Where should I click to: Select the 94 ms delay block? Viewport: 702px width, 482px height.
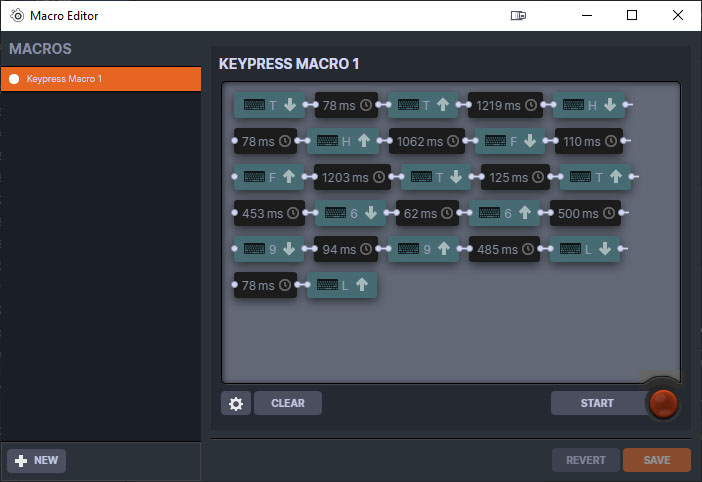click(347, 249)
